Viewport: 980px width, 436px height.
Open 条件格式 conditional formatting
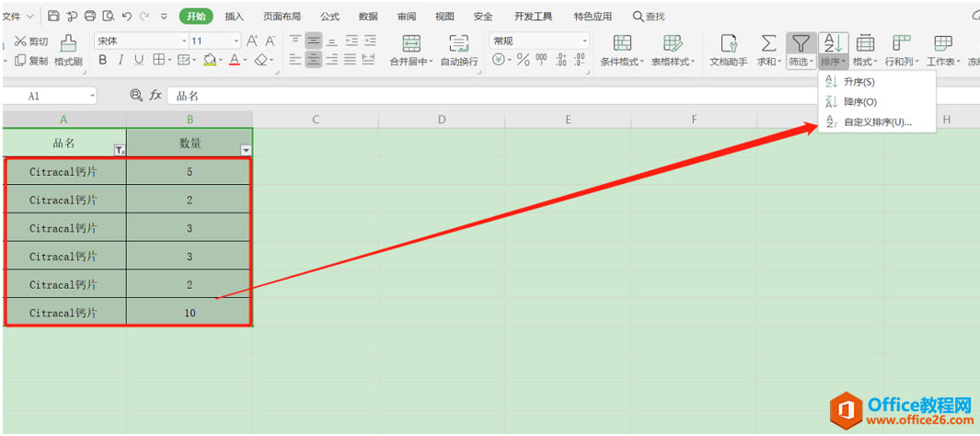[622, 51]
